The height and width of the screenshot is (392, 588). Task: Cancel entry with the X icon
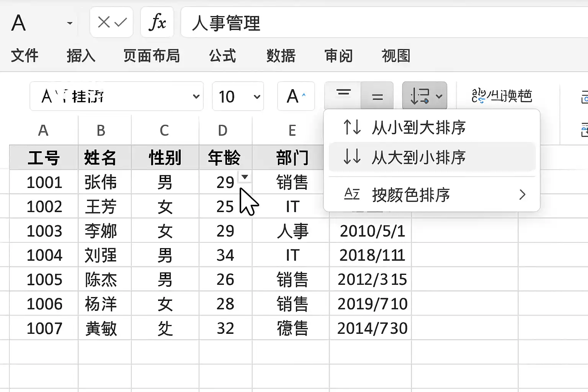click(104, 22)
